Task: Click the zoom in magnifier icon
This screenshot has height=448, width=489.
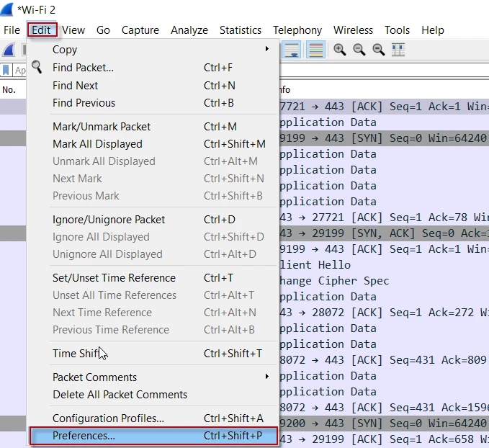Action: tap(339, 50)
